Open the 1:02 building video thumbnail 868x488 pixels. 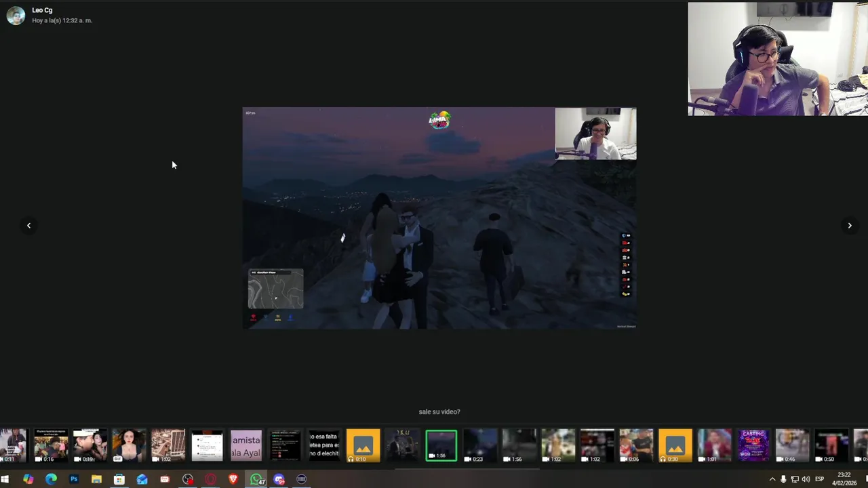pos(167,445)
